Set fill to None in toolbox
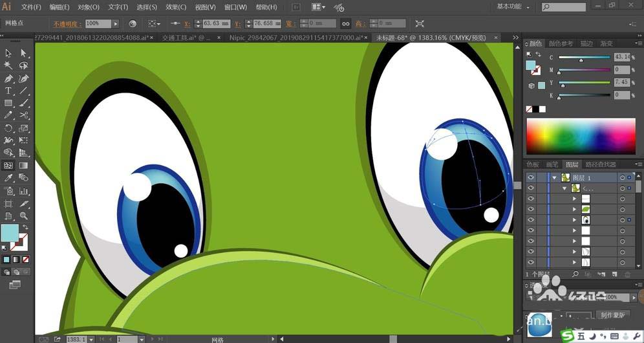 [26, 260]
